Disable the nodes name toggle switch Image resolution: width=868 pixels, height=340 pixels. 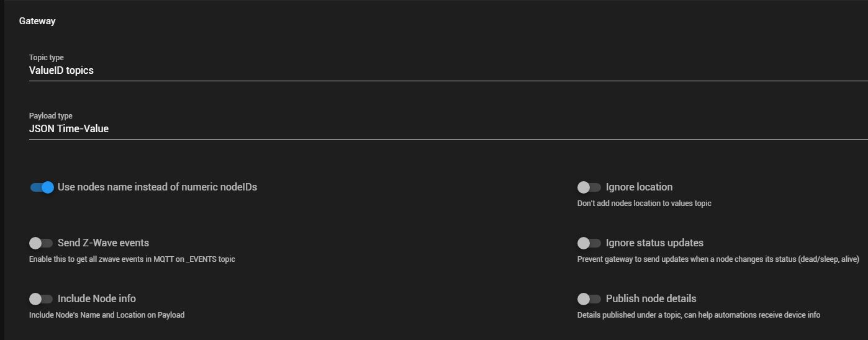click(x=42, y=187)
